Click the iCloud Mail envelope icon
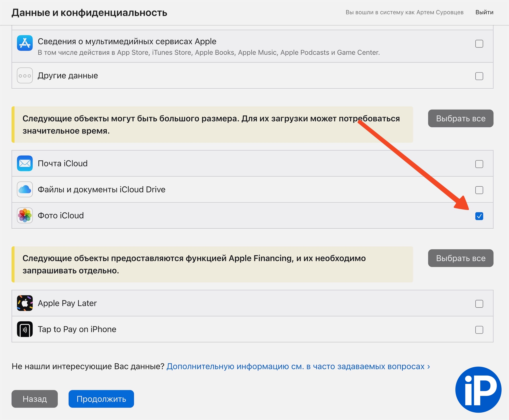509x420 pixels. [25, 163]
